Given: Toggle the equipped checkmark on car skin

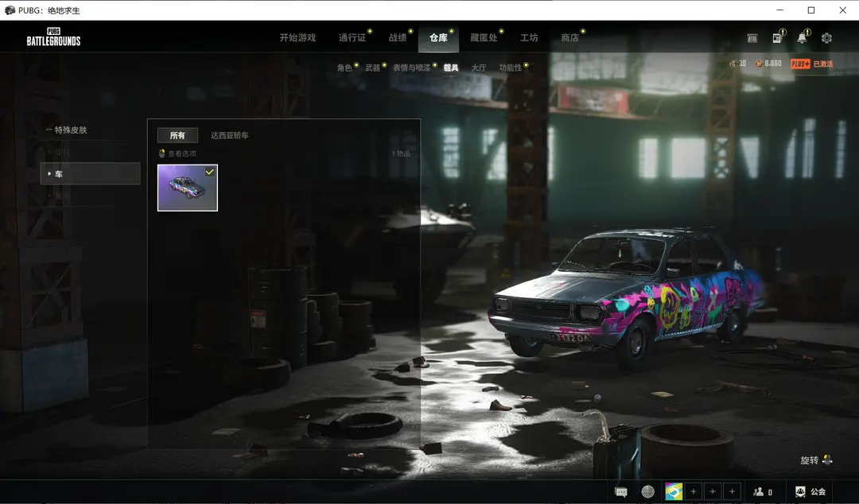Looking at the screenshot, I should click(x=210, y=172).
